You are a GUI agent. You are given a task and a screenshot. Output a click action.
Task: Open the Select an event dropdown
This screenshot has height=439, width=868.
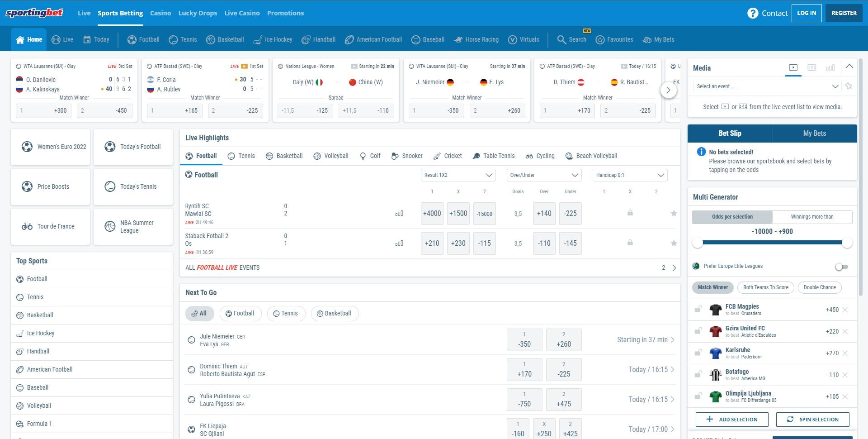click(x=767, y=86)
